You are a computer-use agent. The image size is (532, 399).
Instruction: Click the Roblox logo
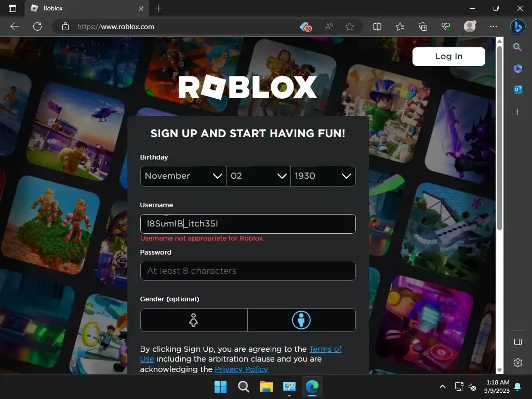[247, 87]
